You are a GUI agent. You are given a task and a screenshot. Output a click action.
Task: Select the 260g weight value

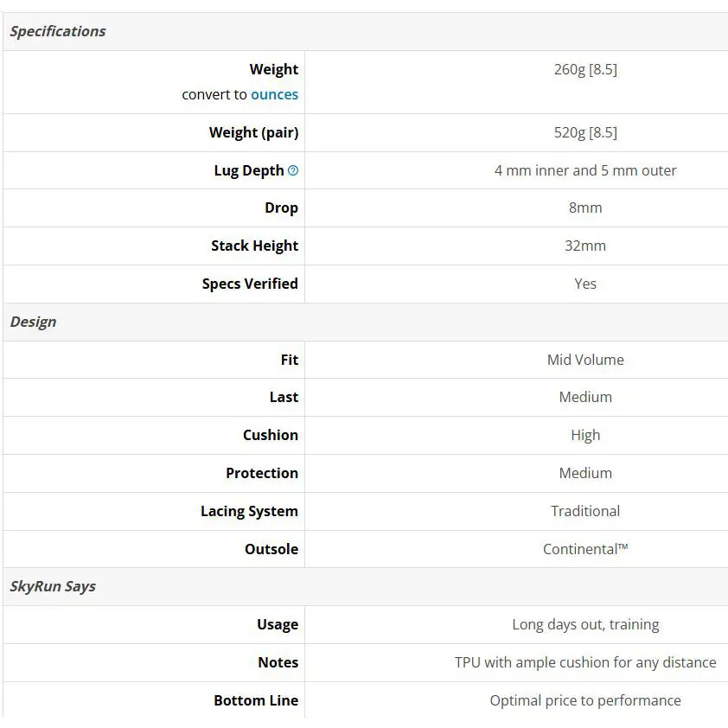point(585,69)
